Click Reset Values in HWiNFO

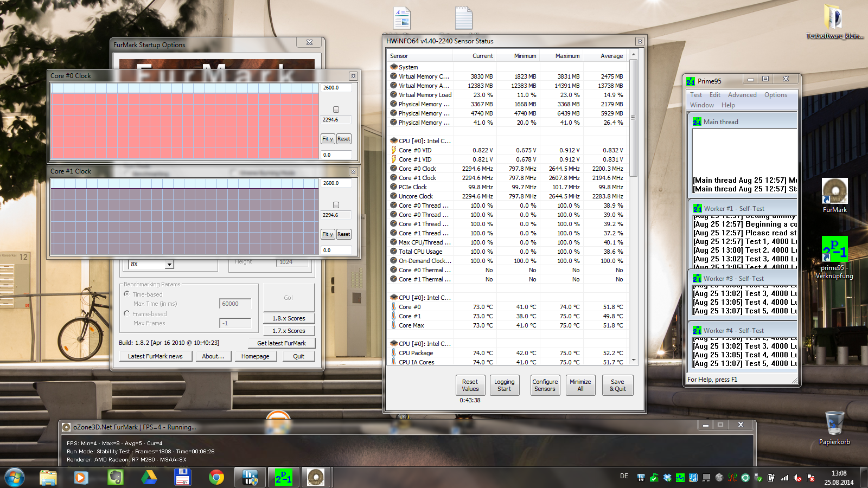click(470, 385)
